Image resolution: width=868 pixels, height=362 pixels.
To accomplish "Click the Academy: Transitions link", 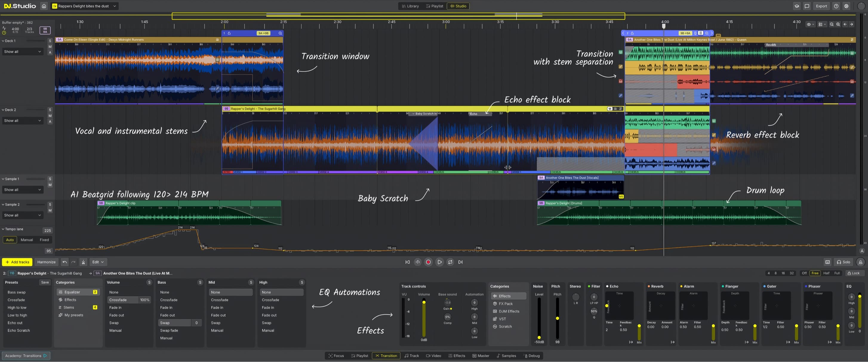I will click(26, 356).
